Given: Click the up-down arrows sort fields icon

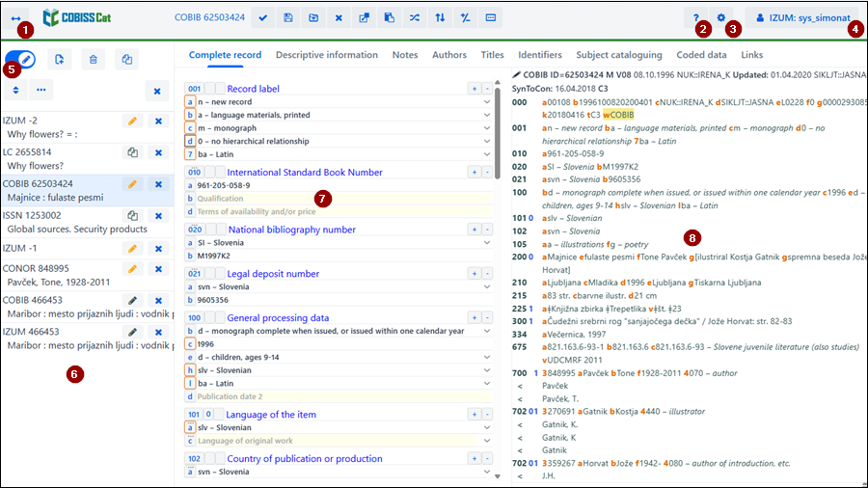Looking at the screenshot, I should [x=440, y=17].
